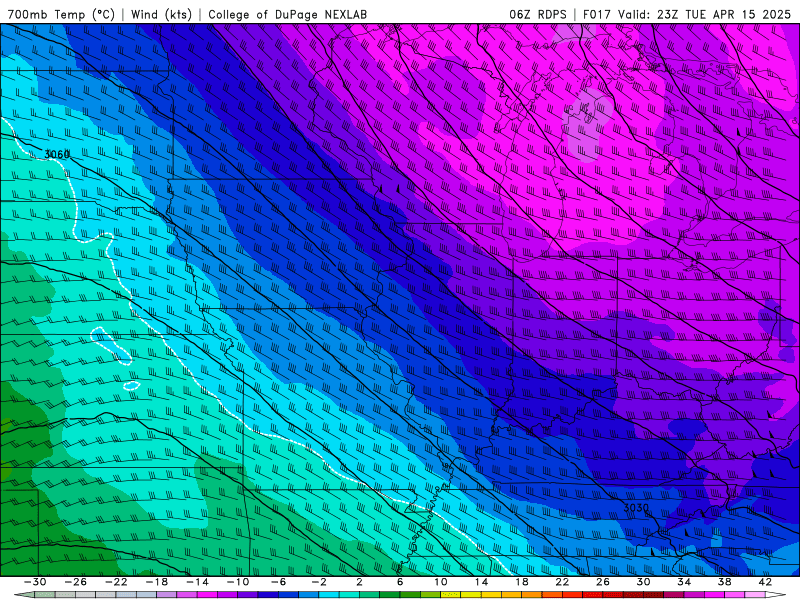Click the 34 tick on the color scale
The height and width of the screenshot is (600, 800).
pyautogui.click(x=684, y=582)
